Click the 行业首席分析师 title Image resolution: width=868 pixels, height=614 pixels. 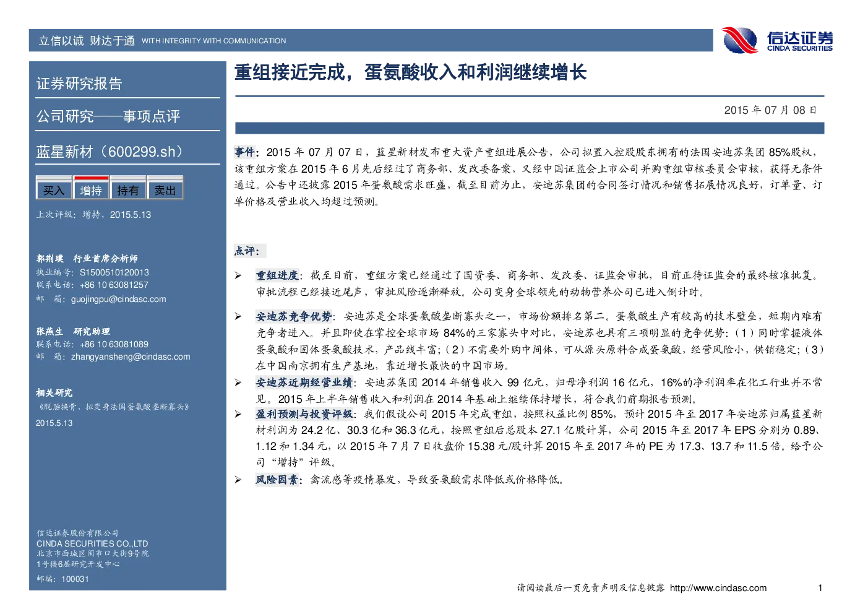tap(106, 259)
